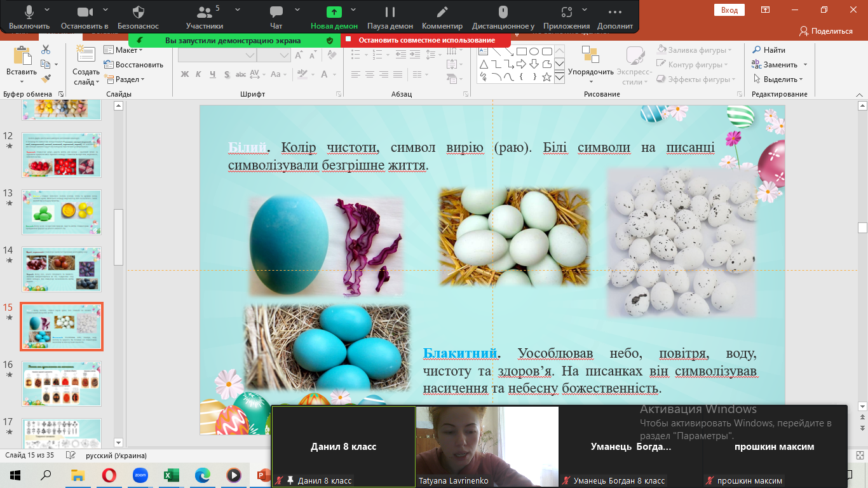Click Поделиться share button
Screen dimensions: 868x488
[826, 30]
